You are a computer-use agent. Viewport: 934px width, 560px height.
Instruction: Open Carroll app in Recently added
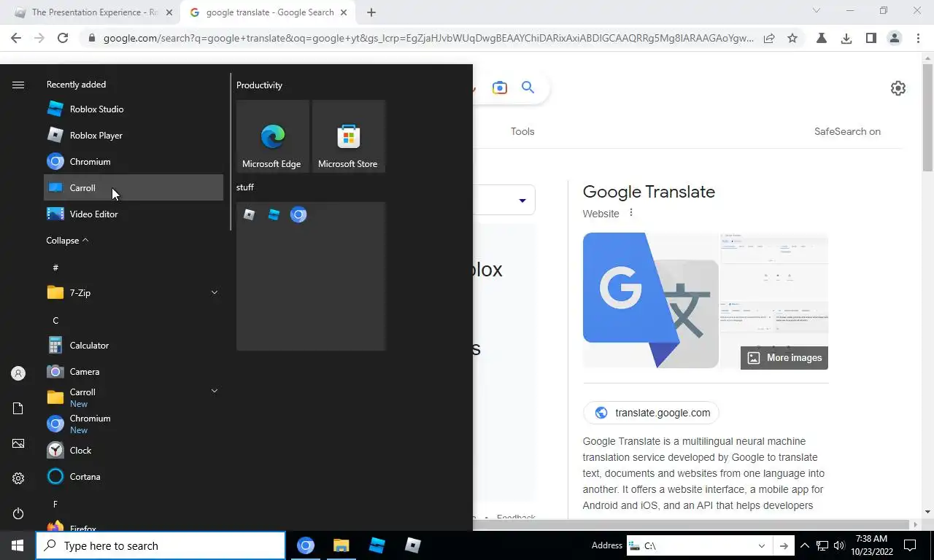pos(134,188)
